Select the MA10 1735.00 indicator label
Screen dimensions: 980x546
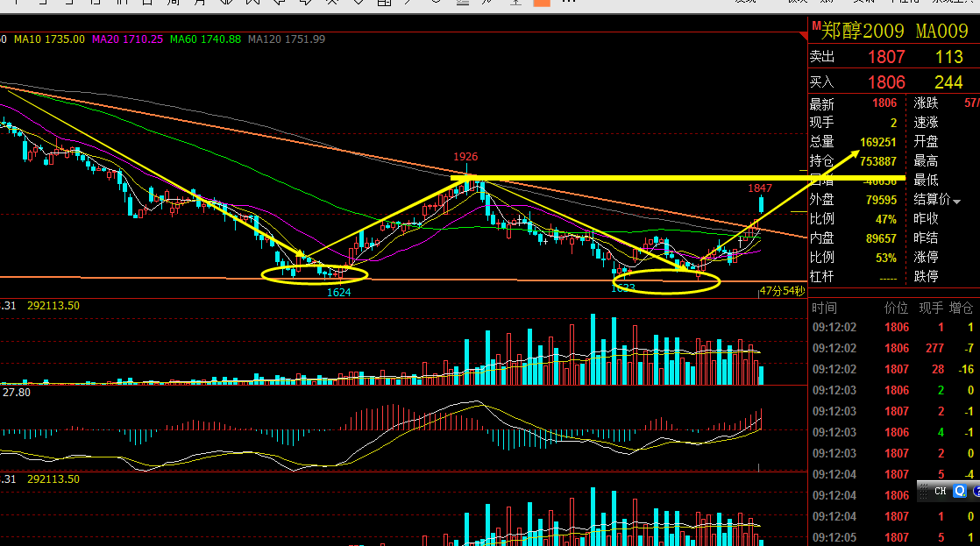pyautogui.click(x=49, y=39)
